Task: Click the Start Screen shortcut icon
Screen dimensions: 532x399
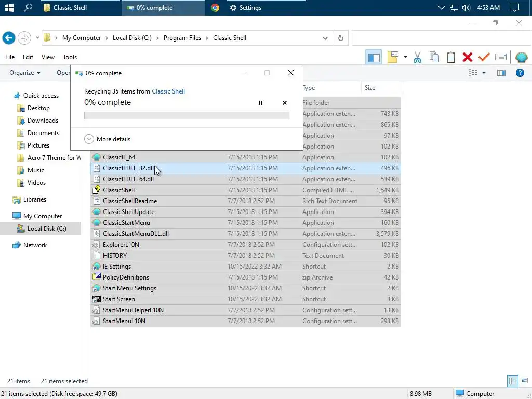Action: click(97, 299)
